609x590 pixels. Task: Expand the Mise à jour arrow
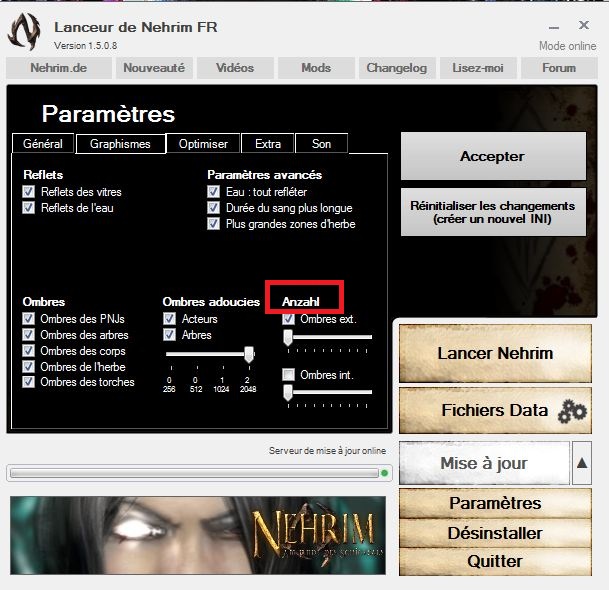pos(582,463)
